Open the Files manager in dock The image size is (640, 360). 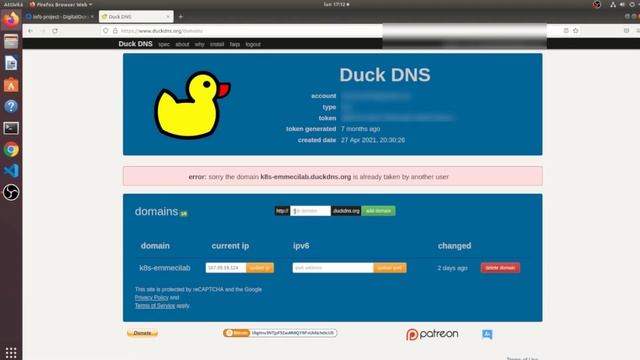pyautogui.click(x=11, y=41)
